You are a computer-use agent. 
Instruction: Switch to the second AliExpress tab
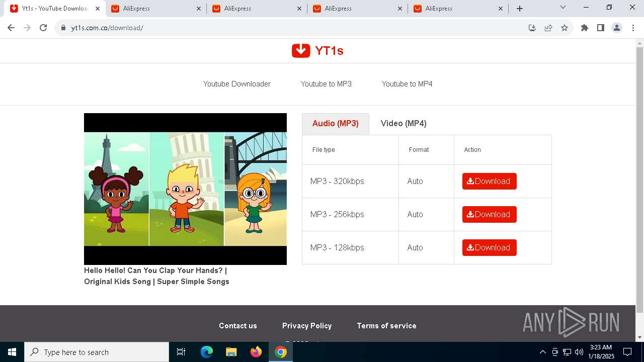pos(257,9)
